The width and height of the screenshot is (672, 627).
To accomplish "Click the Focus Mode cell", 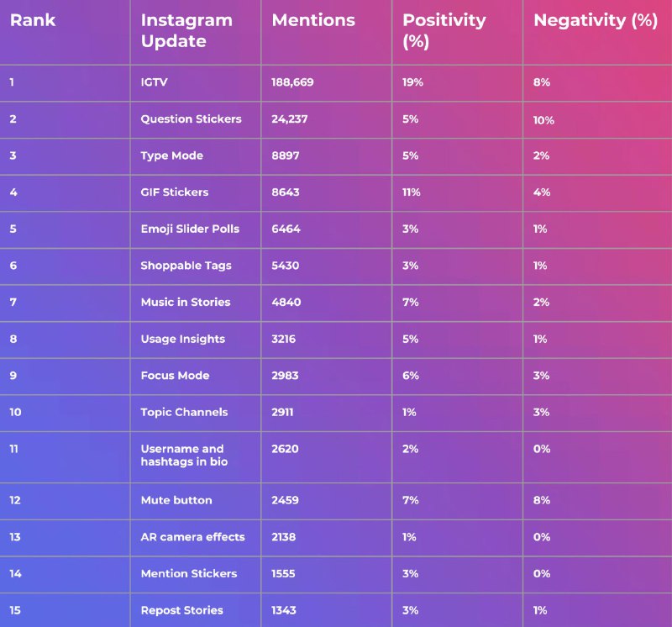I will point(175,376).
